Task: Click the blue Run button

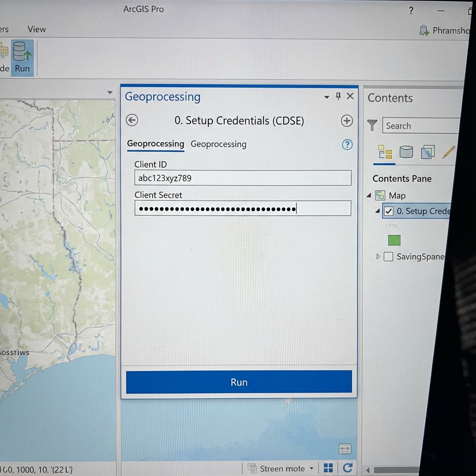Action: click(x=239, y=382)
